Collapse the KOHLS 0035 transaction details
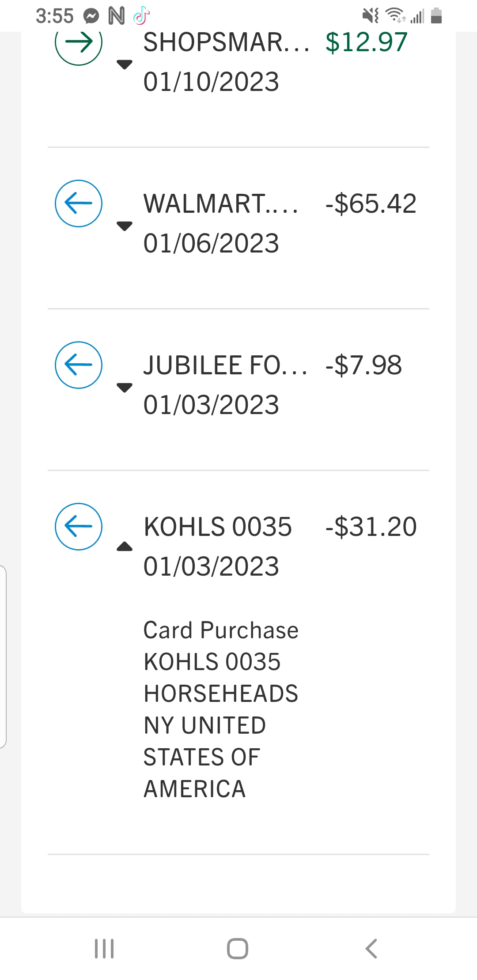 coord(125,547)
